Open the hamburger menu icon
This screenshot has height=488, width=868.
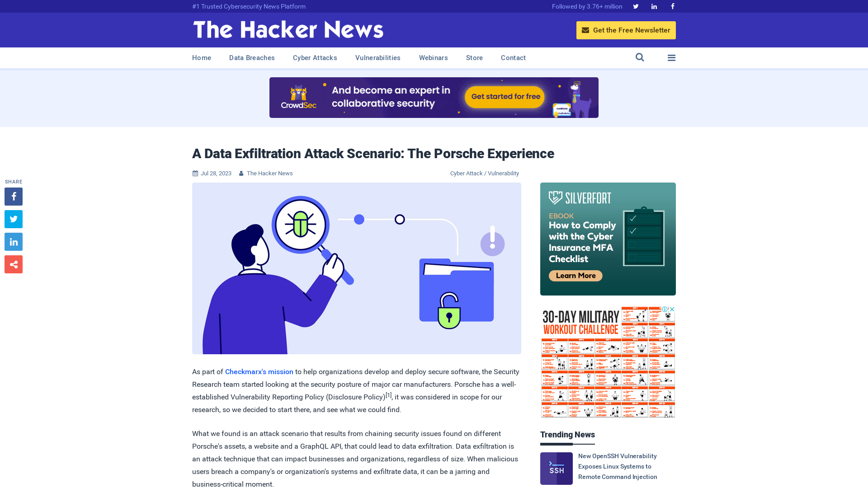(x=671, y=58)
